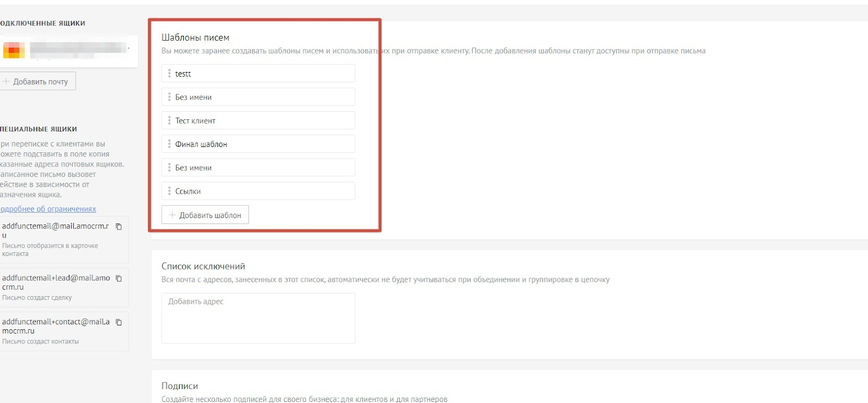Select the connected mailbox card
Viewport: 868px width, 403px height.
pos(68,51)
